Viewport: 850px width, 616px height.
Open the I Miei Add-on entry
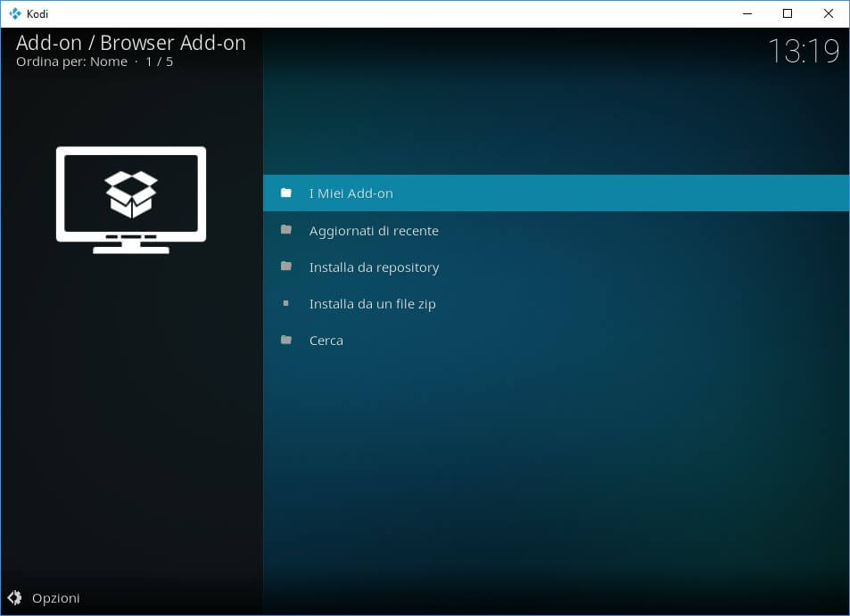pos(557,193)
